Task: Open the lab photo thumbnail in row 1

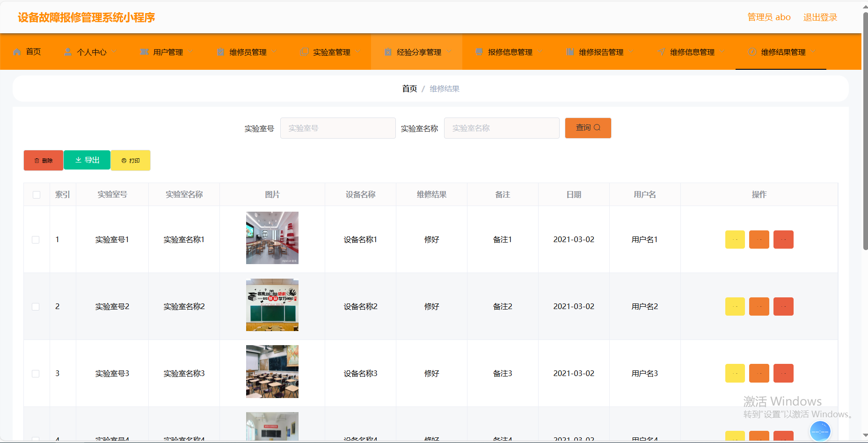Action: [272, 238]
